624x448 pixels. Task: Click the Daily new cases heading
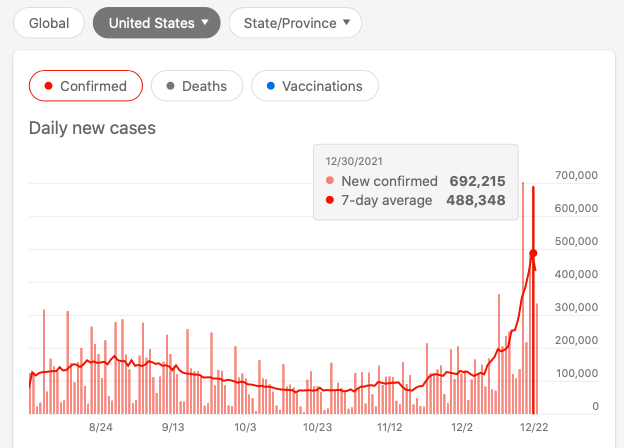[x=92, y=128]
